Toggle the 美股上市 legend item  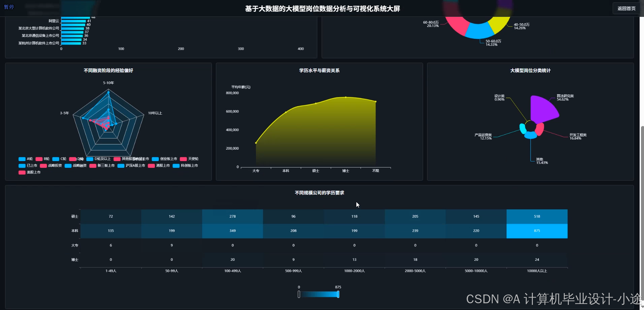tap(30, 172)
